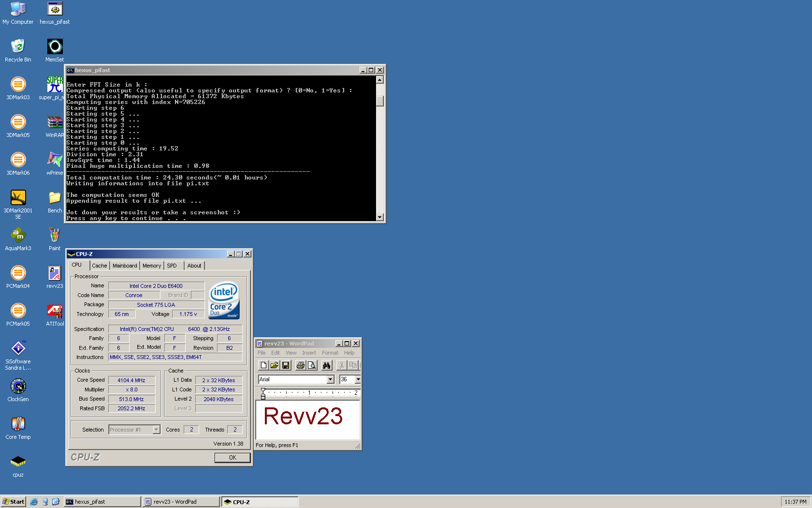This screenshot has width=812, height=508.
Task: Open the Edit menu in WordPad
Action: coord(275,353)
